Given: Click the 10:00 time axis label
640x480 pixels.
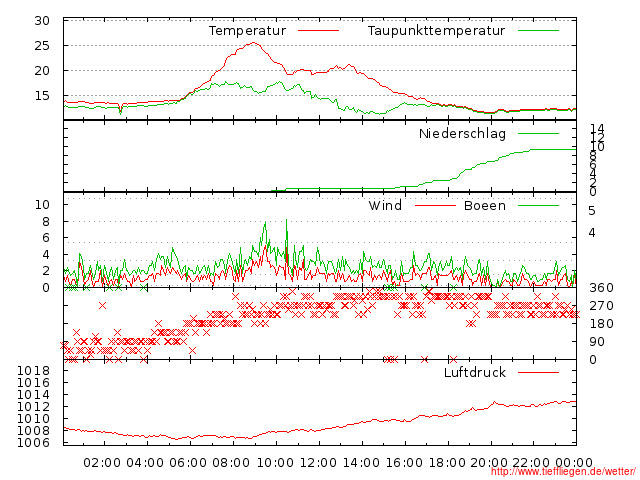Looking at the screenshot, I should tap(275, 463).
